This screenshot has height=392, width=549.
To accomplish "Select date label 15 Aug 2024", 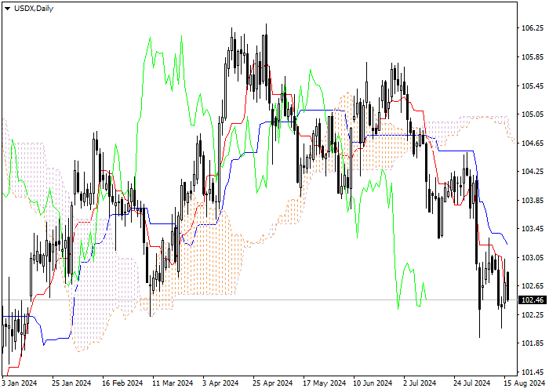I will pos(525,383).
